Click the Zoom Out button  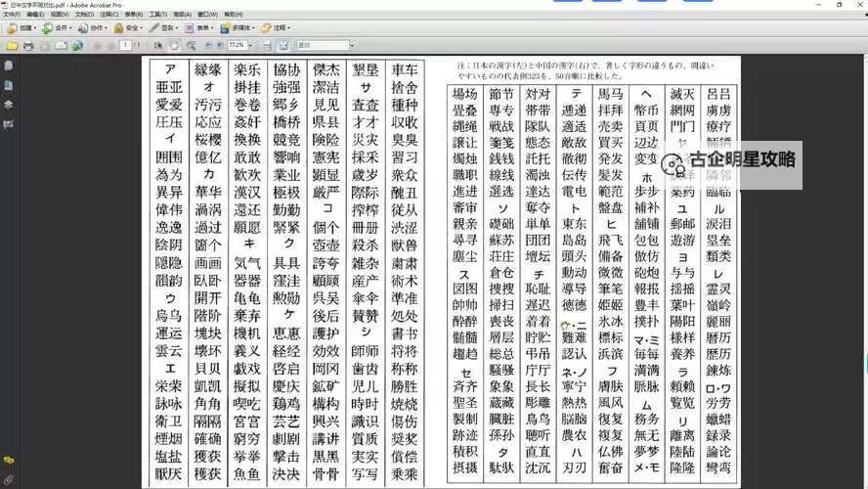pyautogui.click(x=208, y=45)
